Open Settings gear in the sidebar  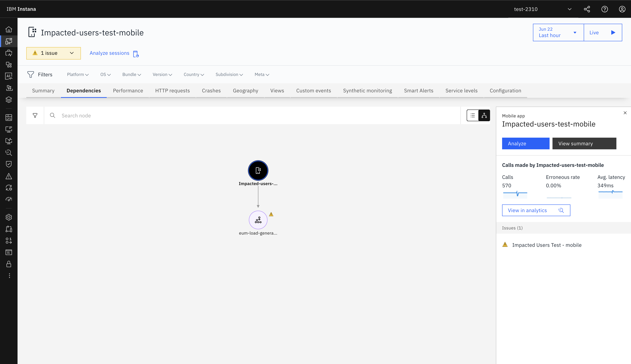click(9, 217)
